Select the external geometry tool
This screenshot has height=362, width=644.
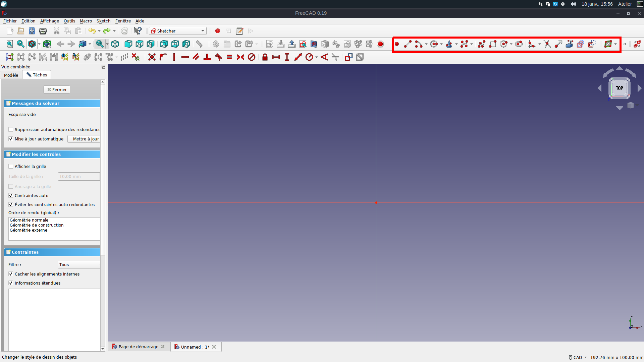(569, 44)
